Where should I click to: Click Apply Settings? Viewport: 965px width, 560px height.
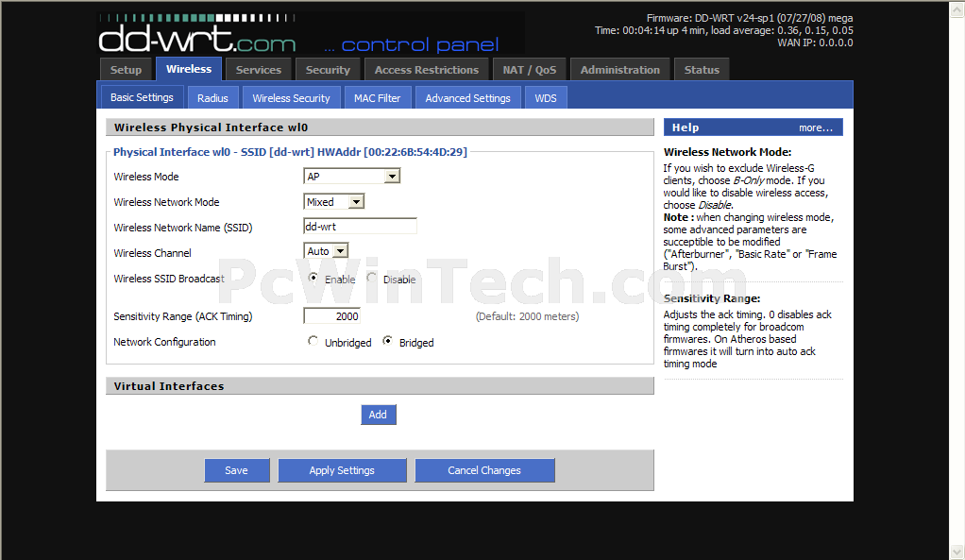pyautogui.click(x=342, y=470)
